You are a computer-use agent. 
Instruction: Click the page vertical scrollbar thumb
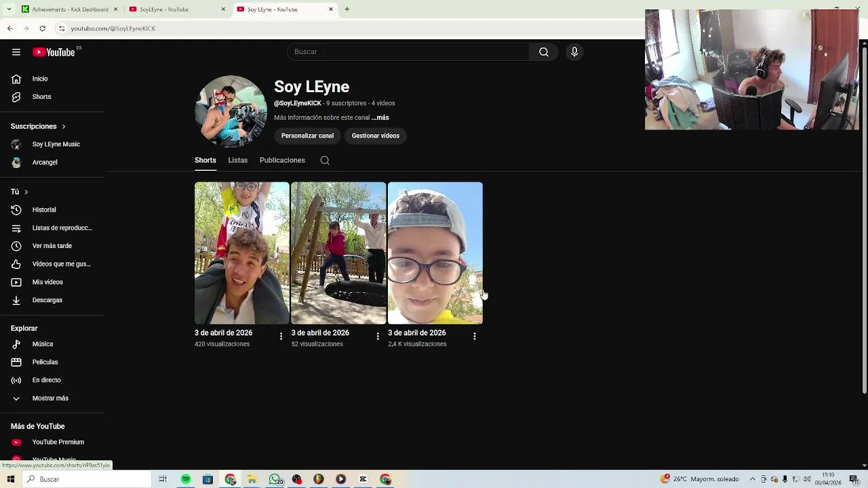pos(864,220)
